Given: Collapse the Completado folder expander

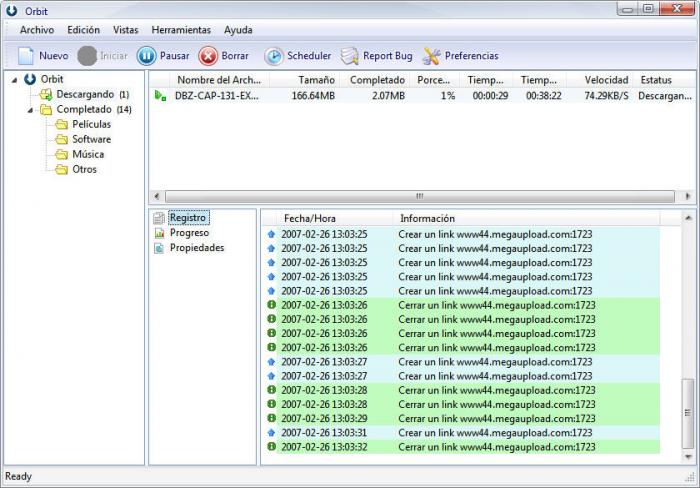Looking at the screenshot, I should [x=30, y=110].
